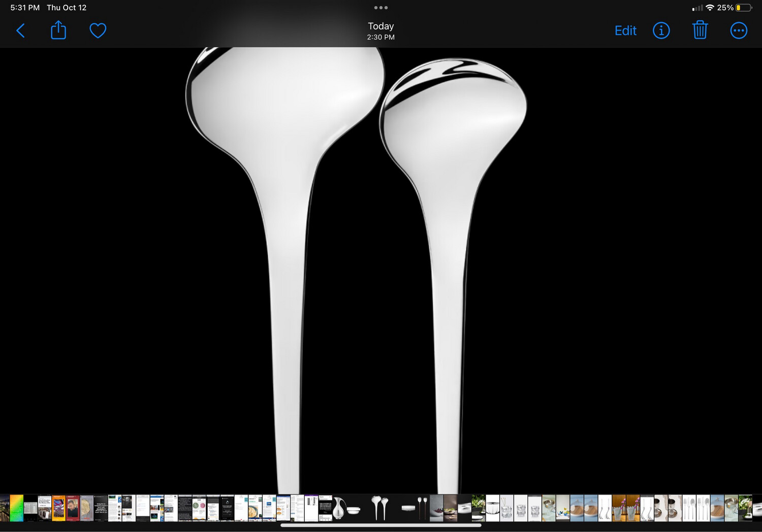Viewport: 762px width, 532px height.
Task: Favorite this photo with the heart
Action: tap(98, 30)
